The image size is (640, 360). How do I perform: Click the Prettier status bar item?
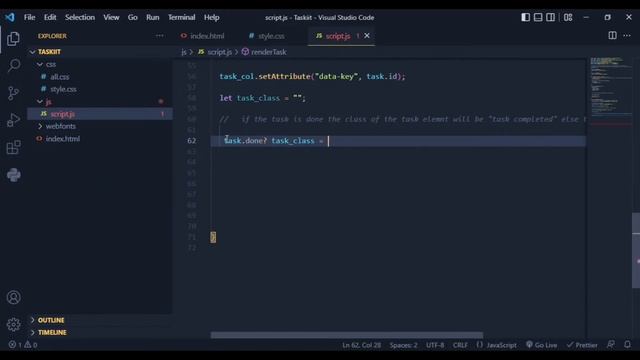(582, 345)
